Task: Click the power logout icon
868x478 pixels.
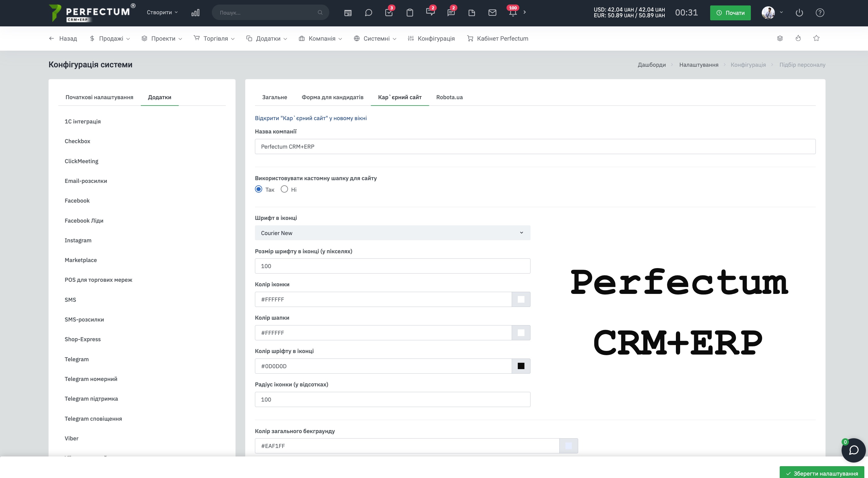Action: coord(799,13)
